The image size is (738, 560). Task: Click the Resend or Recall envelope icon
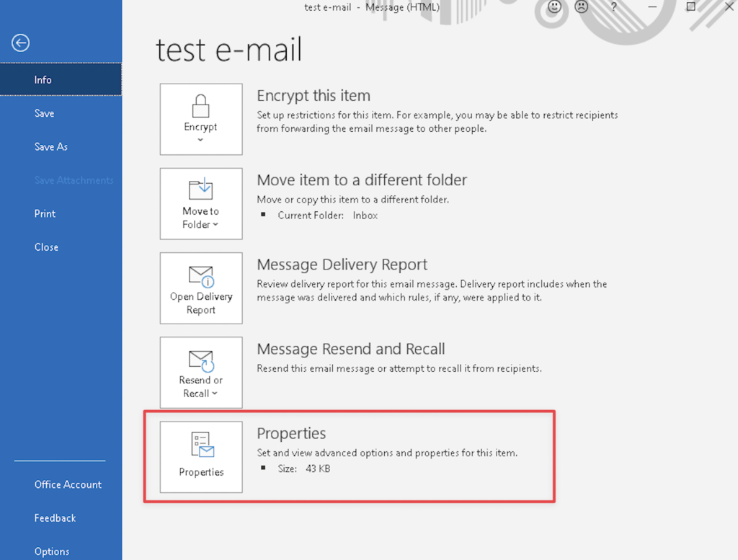coord(200,362)
